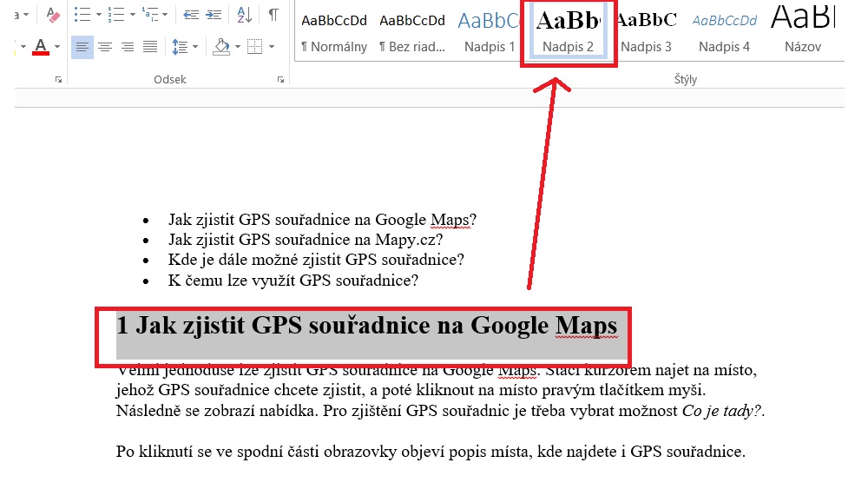Apply the Bez riad... style
This screenshot has height=489, width=868.
[x=411, y=32]
